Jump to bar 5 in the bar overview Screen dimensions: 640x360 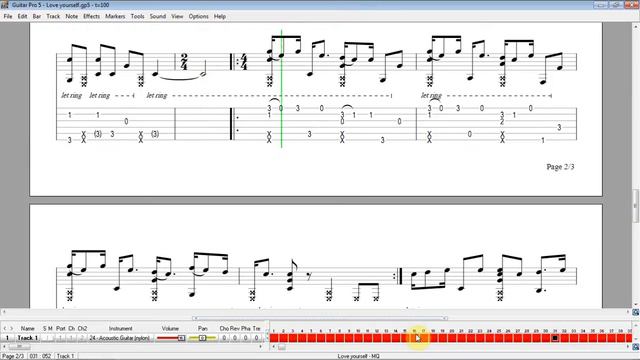(x=311, y=338)
